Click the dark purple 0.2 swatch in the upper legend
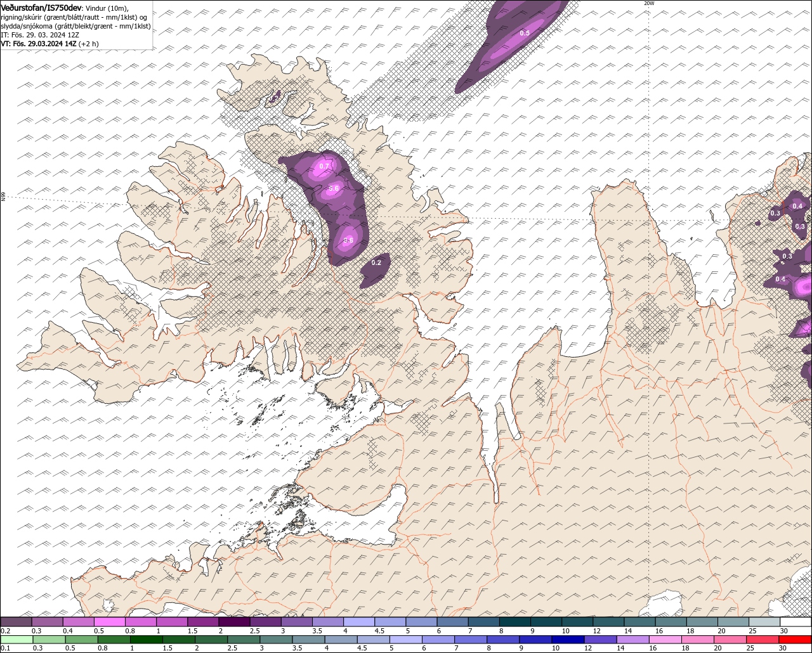The height and width of the screenshot is (653, 812). pyautogui.click(x=16, y=622)
